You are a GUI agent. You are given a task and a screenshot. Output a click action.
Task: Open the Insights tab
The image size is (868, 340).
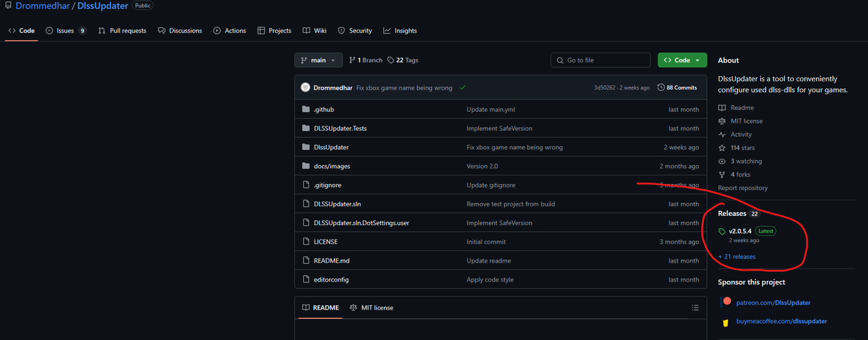400,31
